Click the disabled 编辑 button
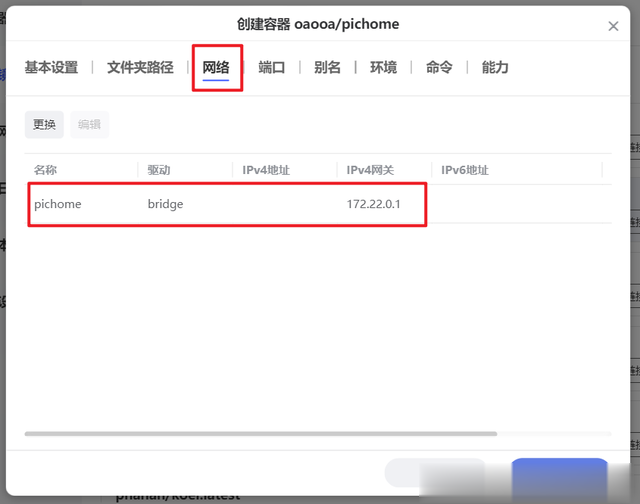Viewport: 640px width, 504px height. (x=89, y=124)
